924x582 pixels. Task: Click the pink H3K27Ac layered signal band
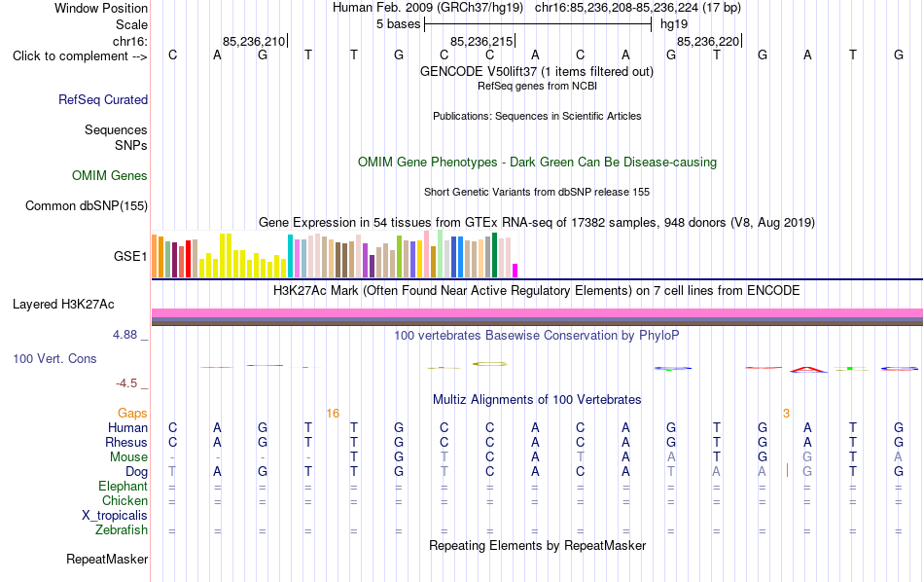pyautogui.click(x=537, y=312)
